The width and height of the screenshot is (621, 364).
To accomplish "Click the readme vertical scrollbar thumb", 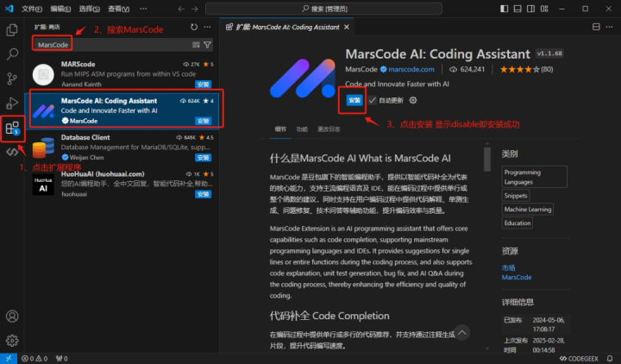I will click(x=487, y=159).
